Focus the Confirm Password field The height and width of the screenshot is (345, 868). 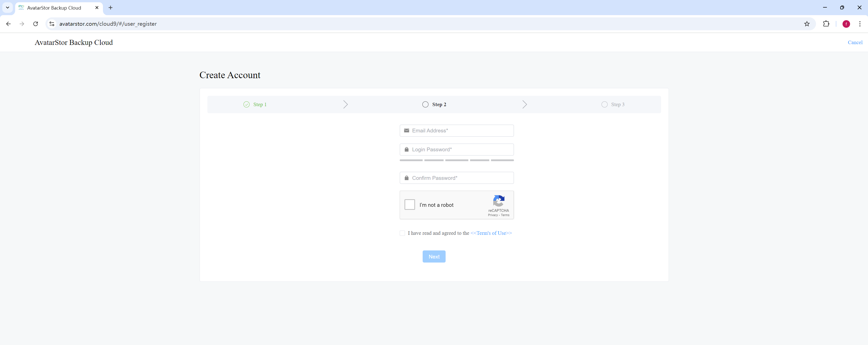(x=456, y=178)
